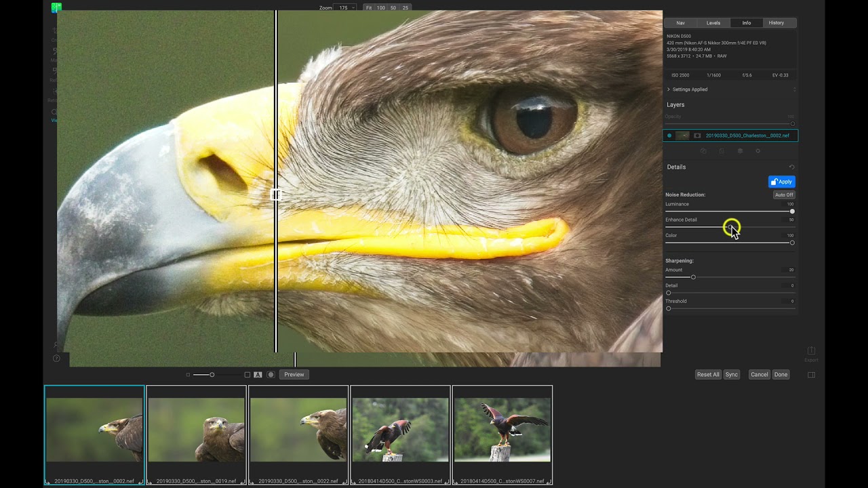Click the Color noise slider handle

point(792,243)
